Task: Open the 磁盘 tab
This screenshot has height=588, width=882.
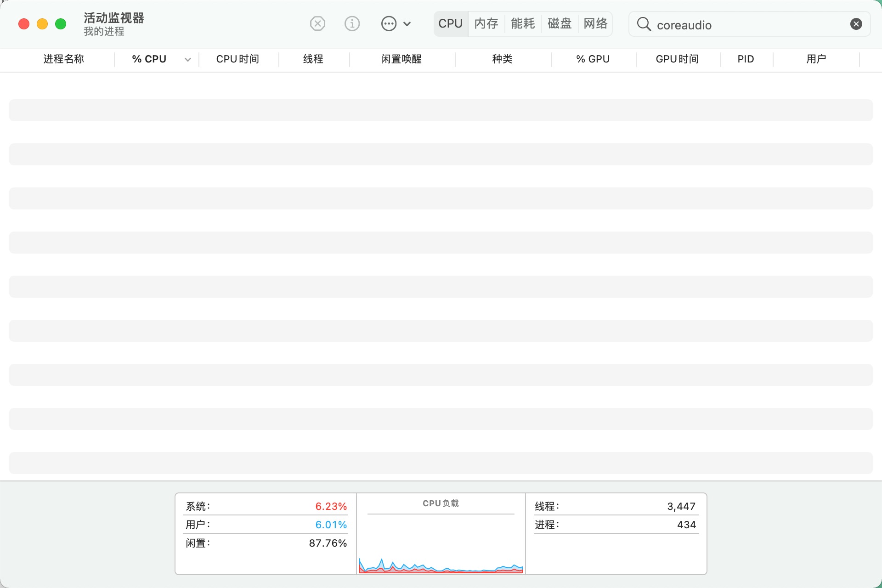Action: click(x=560, y=23)
